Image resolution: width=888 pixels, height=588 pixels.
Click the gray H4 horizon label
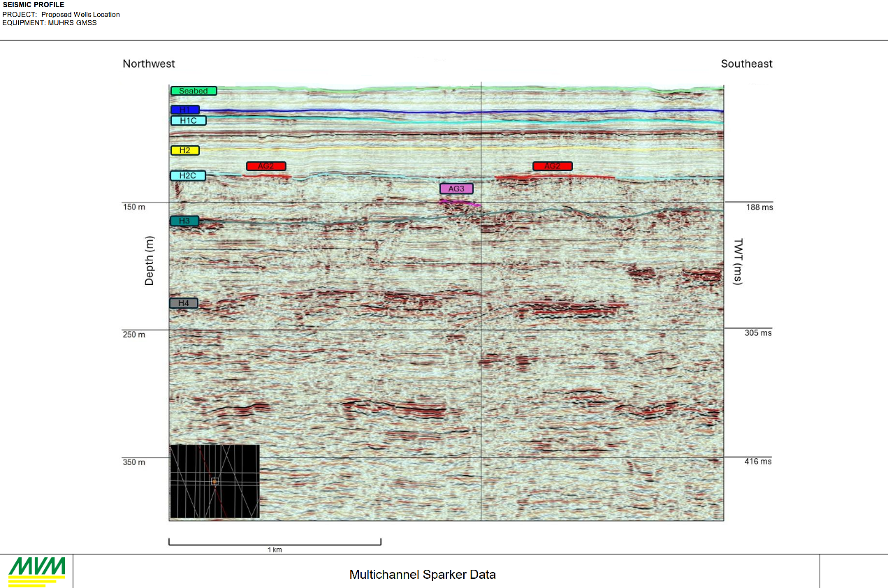(x=184, y=303)
